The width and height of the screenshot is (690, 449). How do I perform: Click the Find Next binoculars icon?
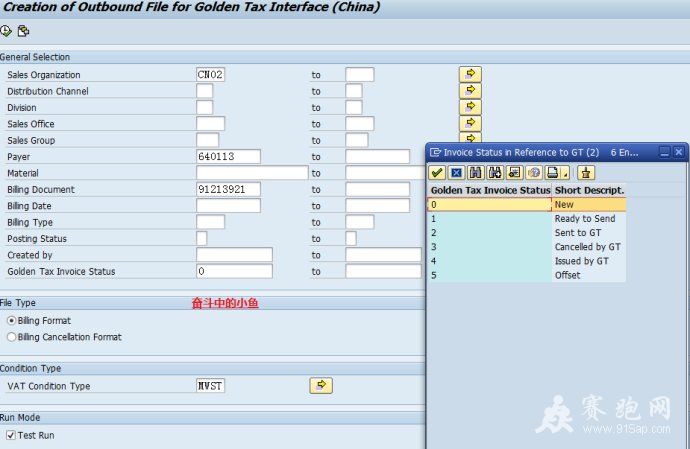tap(495, 173)
